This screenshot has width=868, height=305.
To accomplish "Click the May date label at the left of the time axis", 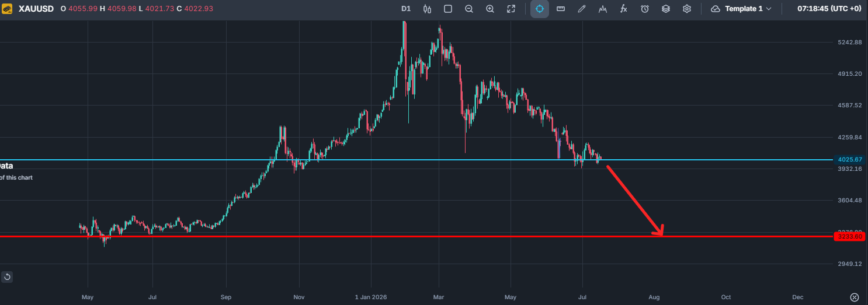I will point(88,297).
